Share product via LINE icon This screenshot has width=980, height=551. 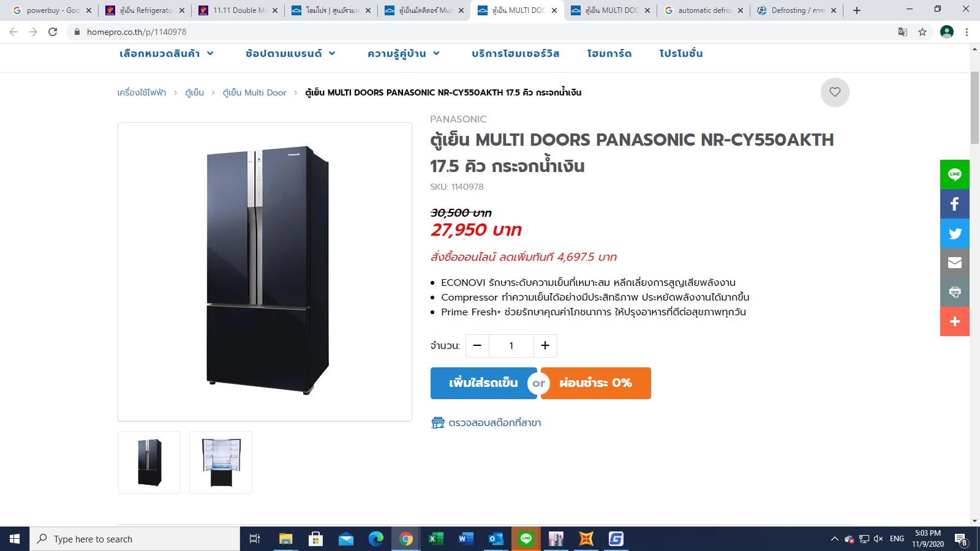(955, 174)
